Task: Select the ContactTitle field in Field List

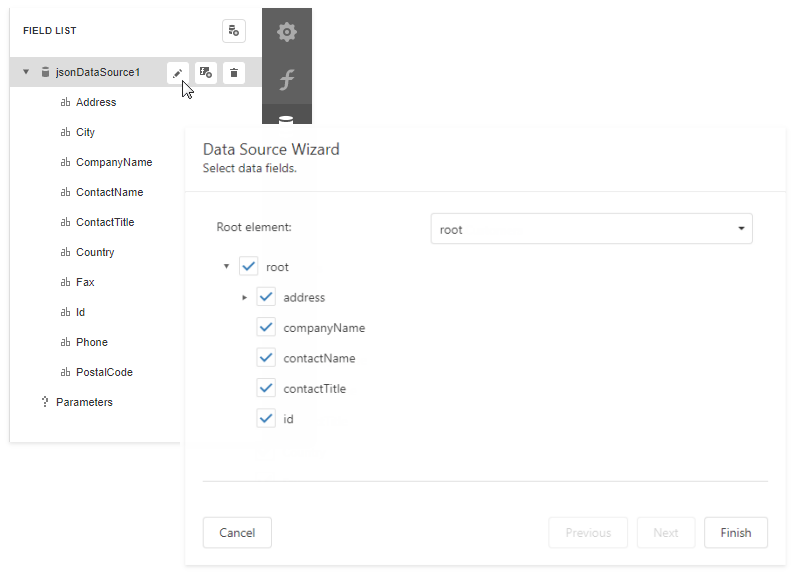Action: pos(105,222)
